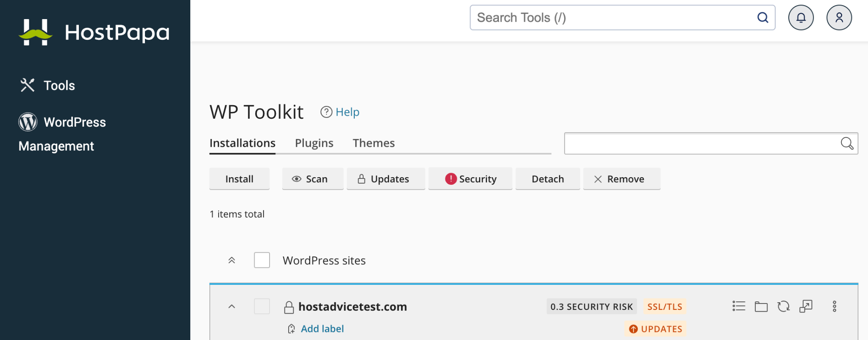Click the clone/copy data icon
868x340 pixels.
pyautogui.click(x=806, y=306)
